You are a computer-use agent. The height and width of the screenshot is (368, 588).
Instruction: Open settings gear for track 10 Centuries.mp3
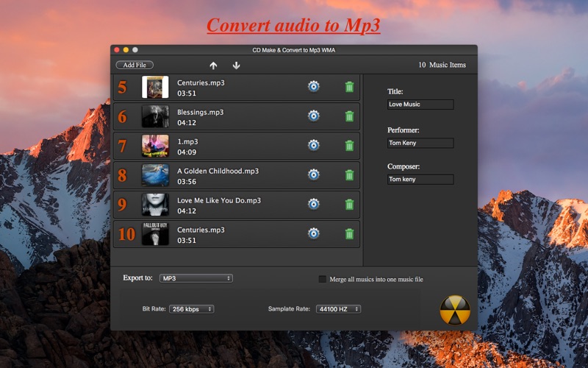tap(314, 233)
